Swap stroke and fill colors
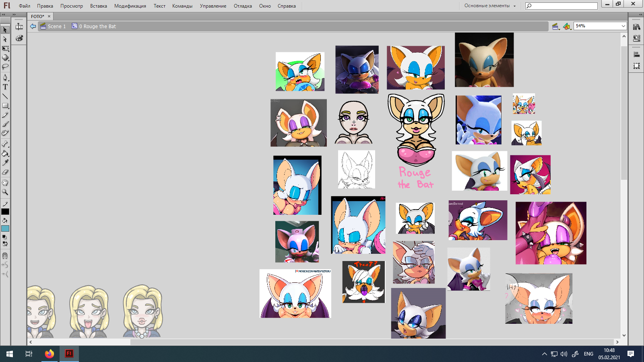Viewport: 644px width, 362px height. tap(5, 244)
